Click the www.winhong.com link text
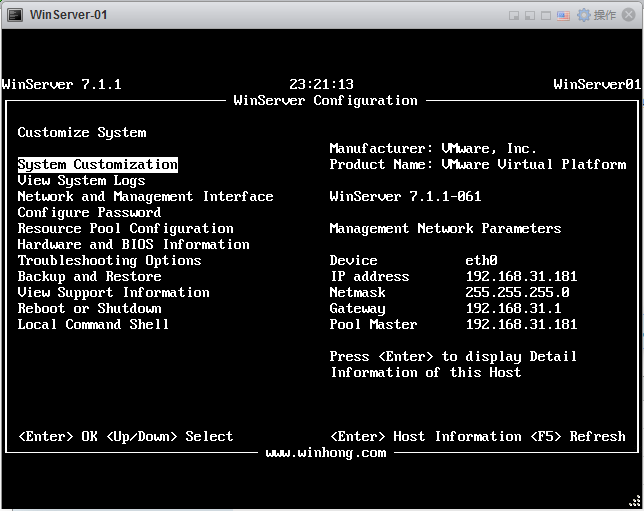 coord(326,453)
